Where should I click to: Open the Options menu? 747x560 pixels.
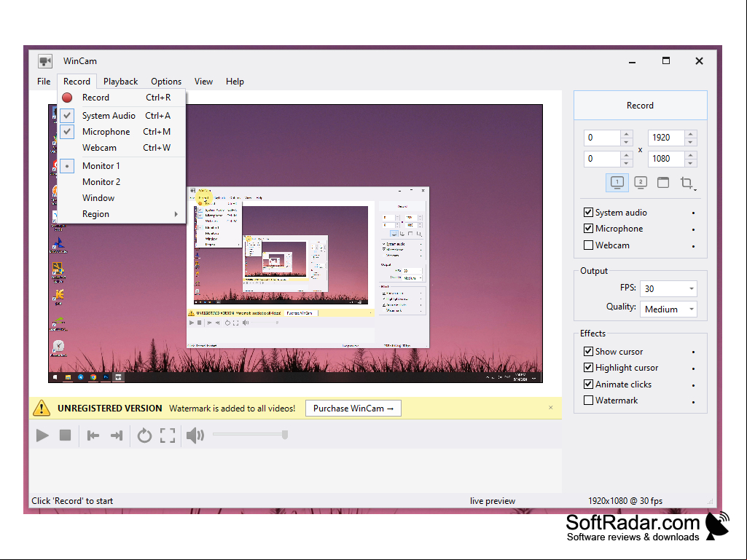coord(166,82)
